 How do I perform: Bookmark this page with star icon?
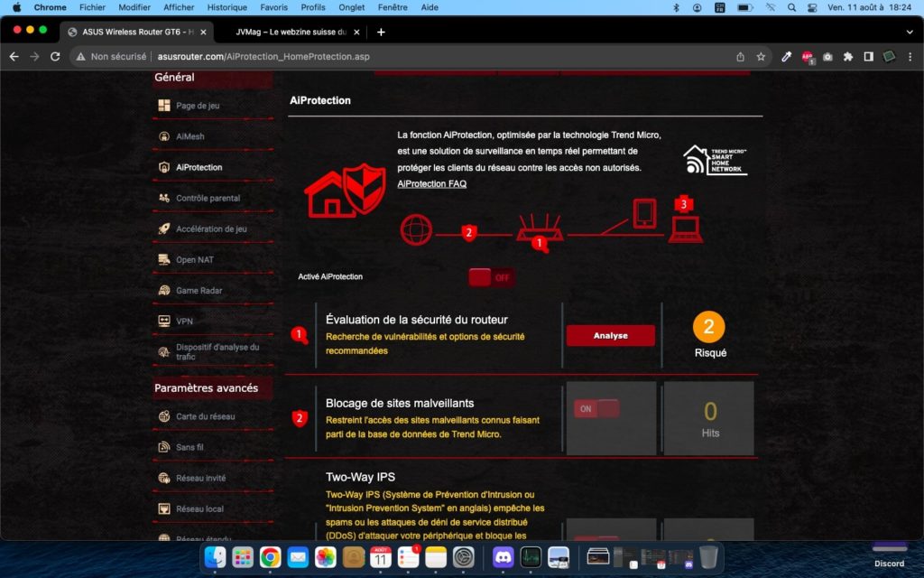[761, 57]
